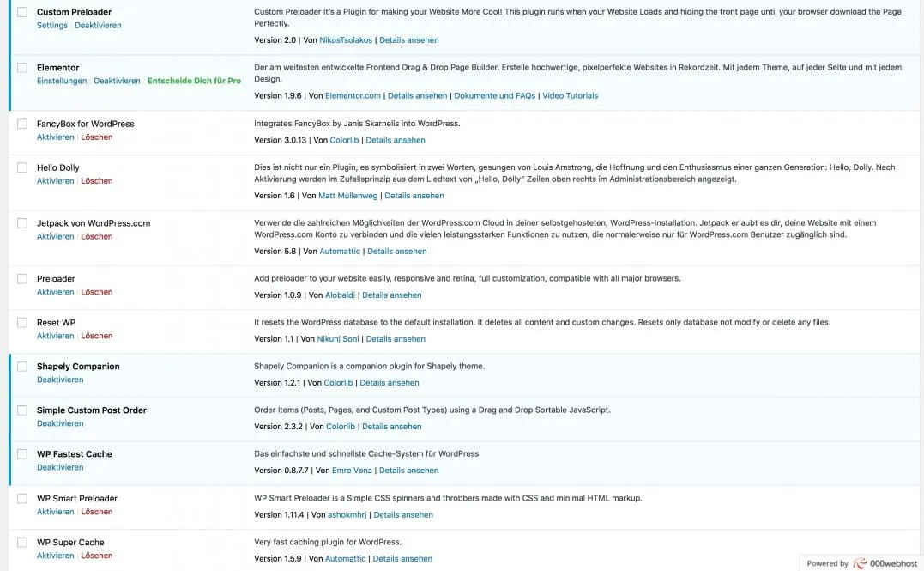Open Automattic author link for Jetpack

340,251
